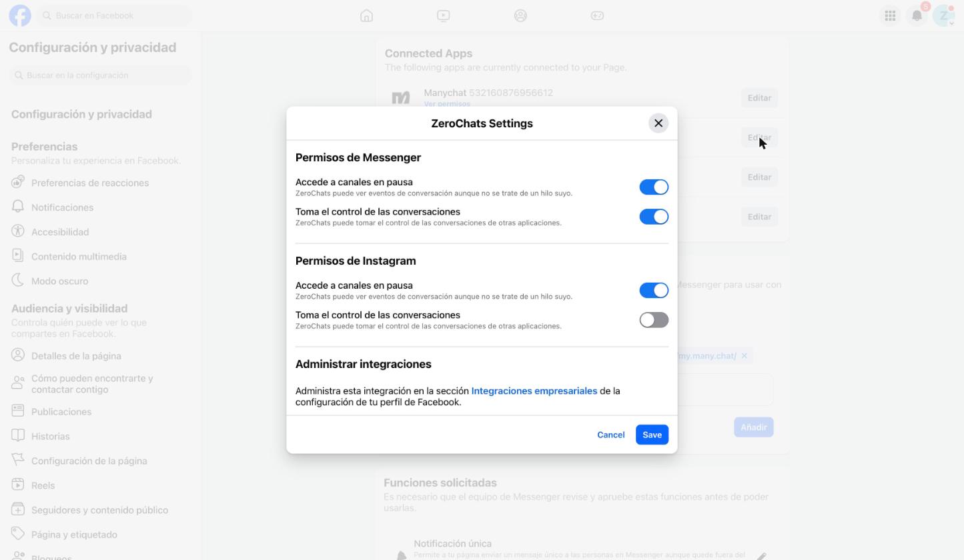
Task: Open the Video tab icon
Action: coord(444,15)
